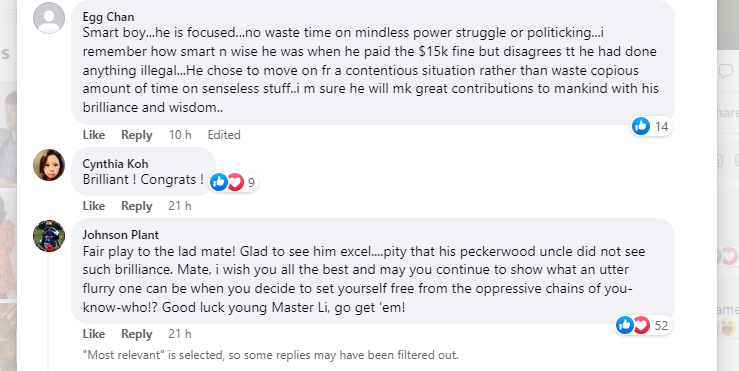This screenshot has height=371, width=739.
Task: Open Egg Chan's default profile avatar
Action: coord(49,18)
